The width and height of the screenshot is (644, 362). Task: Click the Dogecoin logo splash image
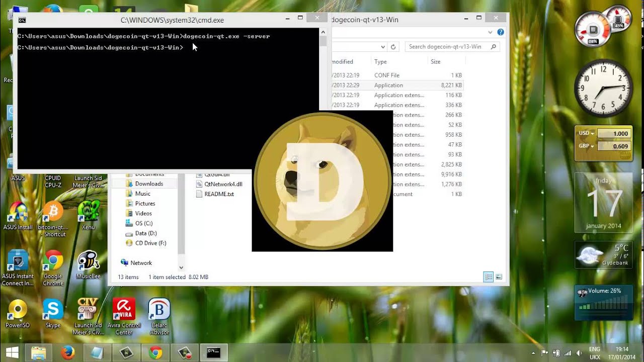point(322,181)
